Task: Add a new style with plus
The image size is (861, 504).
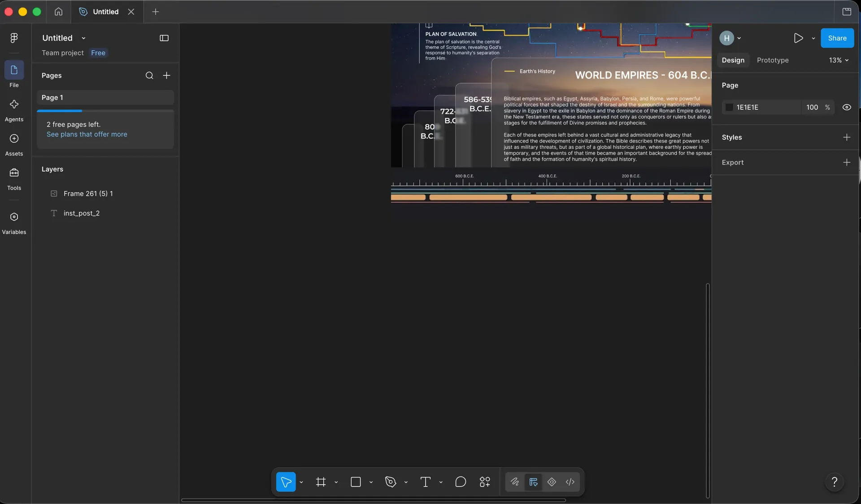Action: [x=847, y=137]
